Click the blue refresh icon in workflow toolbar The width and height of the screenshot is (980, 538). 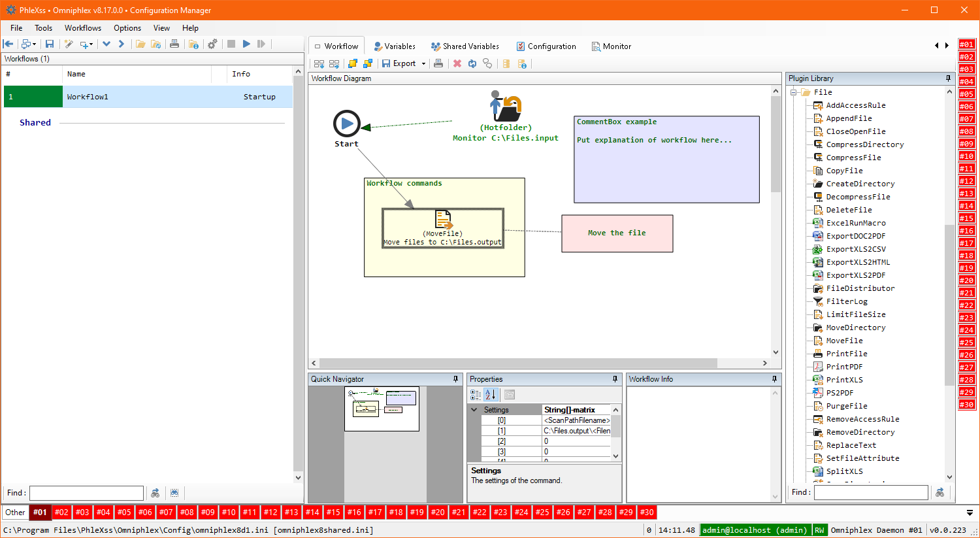click(x=472, y=63)
